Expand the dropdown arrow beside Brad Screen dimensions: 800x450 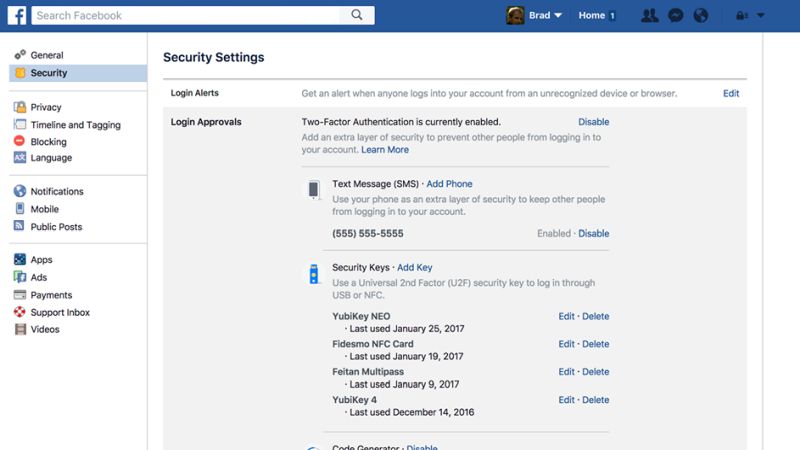tap(558, 15)
